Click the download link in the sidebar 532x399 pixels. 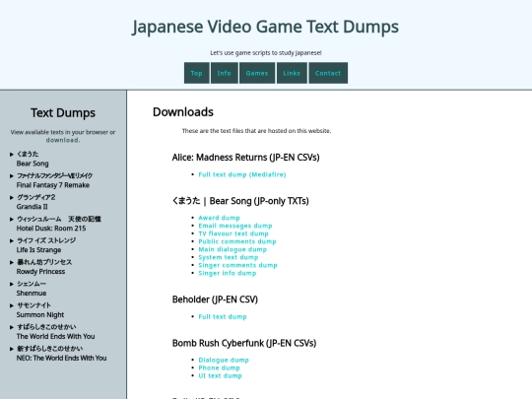63,140
